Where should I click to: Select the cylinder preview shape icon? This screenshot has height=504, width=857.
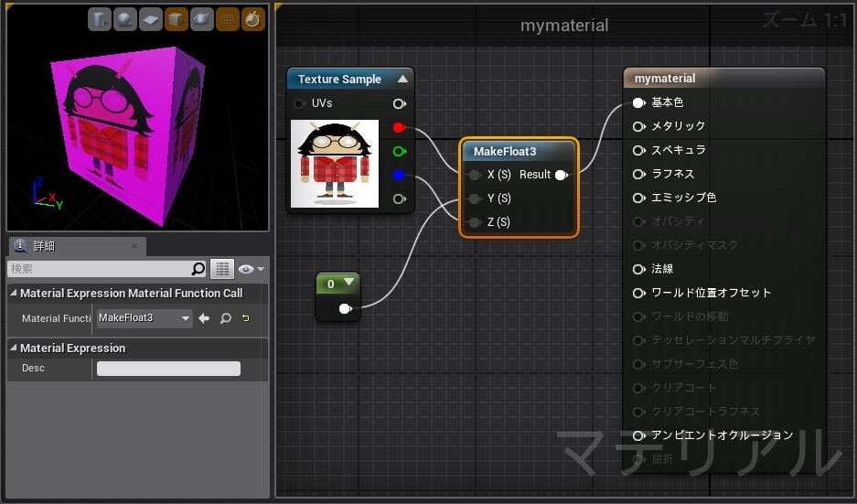[x=100, y=19]
